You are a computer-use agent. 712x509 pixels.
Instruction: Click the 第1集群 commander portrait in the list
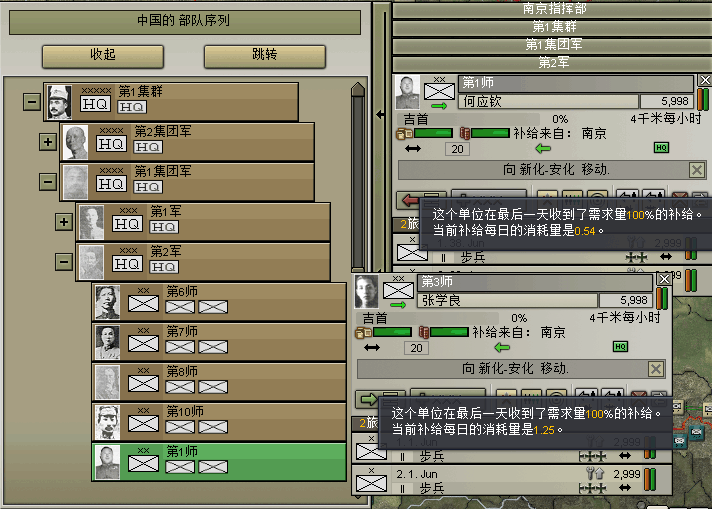(59, 102)
